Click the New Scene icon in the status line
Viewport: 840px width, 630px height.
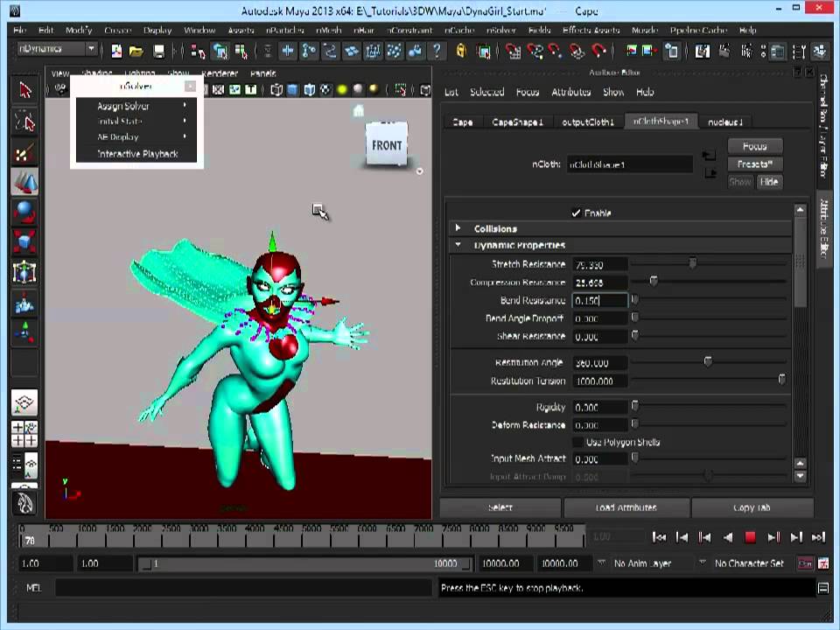pos(115,51)
